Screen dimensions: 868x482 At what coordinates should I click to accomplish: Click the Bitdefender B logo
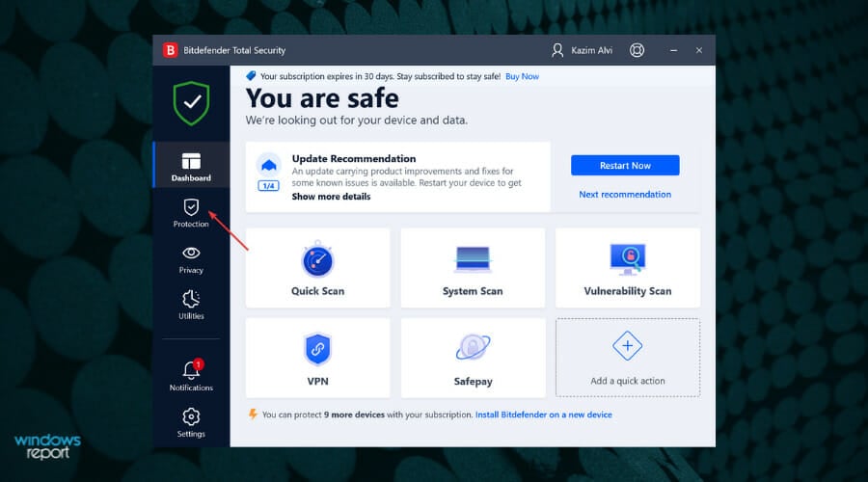point(171,50)
